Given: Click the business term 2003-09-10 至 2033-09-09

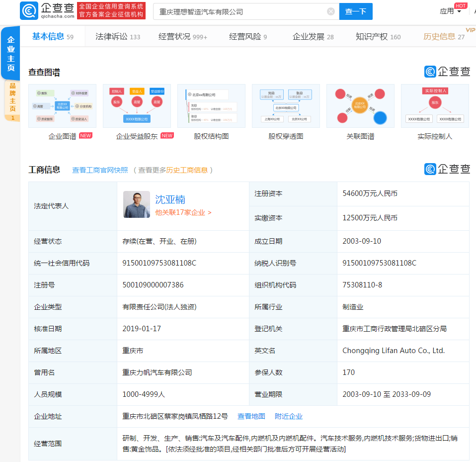Looking at the screenshot, I should (387, 394).
